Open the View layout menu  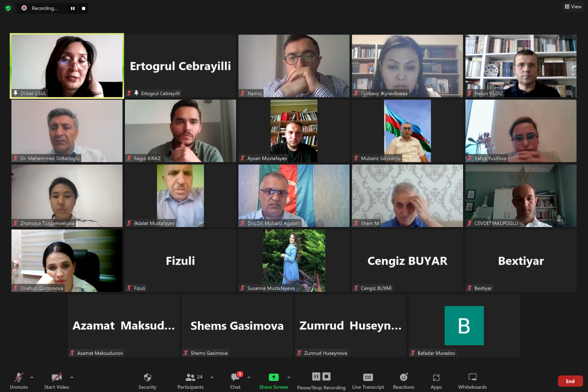(573, 6)
